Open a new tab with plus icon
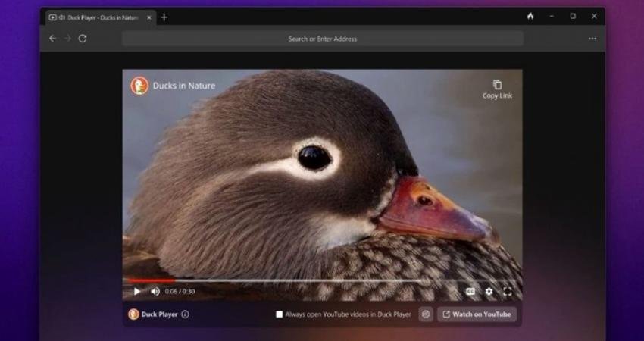Image resolution: width=644 pixels, height=341 pixels. [164, 17]
